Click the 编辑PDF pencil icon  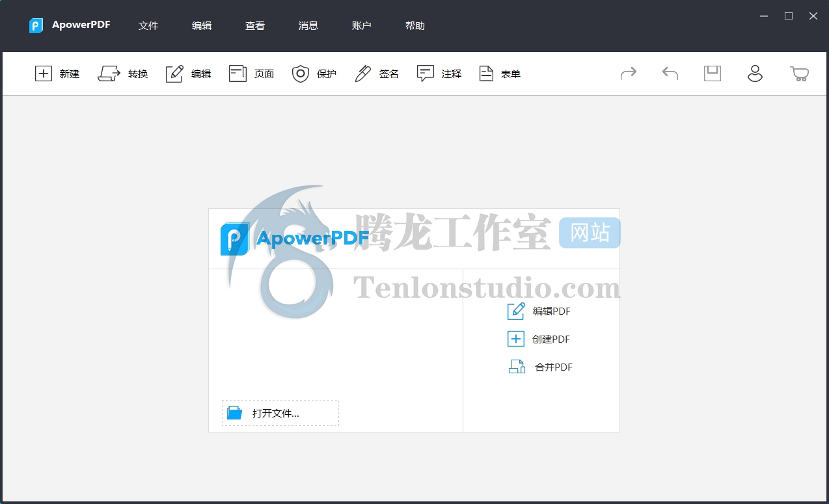tap(516, 311)
